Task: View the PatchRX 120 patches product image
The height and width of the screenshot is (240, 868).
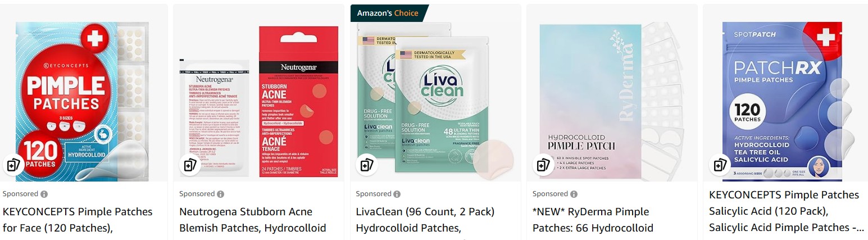Action: (x=786, y=101)
